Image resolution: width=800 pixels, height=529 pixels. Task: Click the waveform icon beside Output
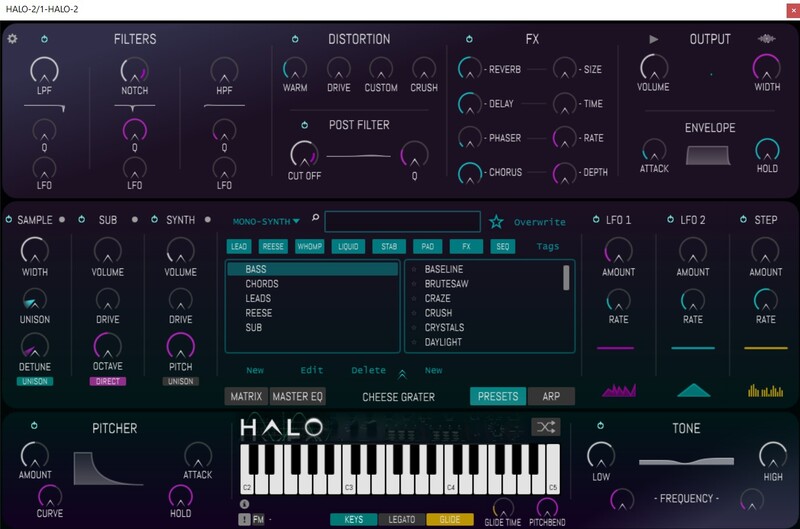766,39
